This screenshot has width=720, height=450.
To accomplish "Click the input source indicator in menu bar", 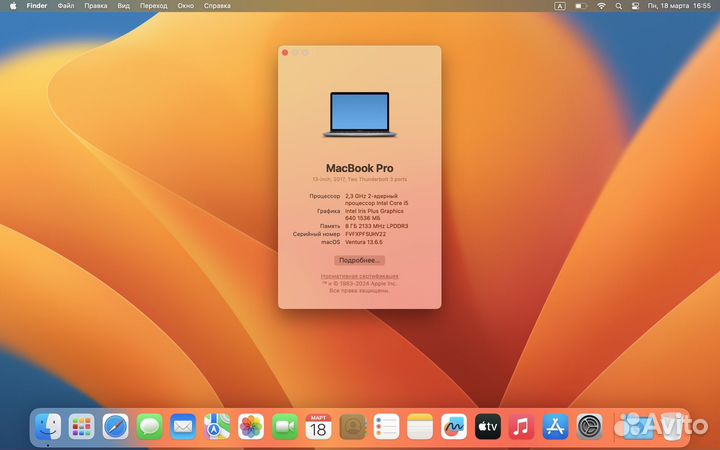I will 560,6.
